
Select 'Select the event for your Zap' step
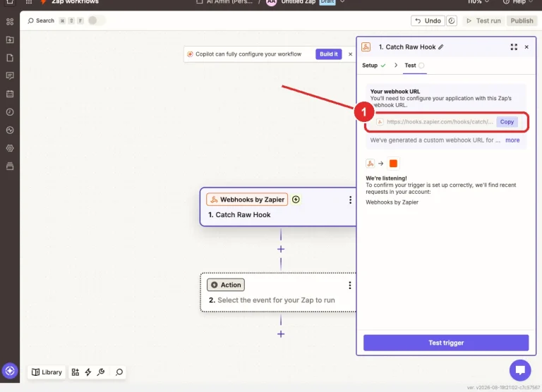coord(278,292)
